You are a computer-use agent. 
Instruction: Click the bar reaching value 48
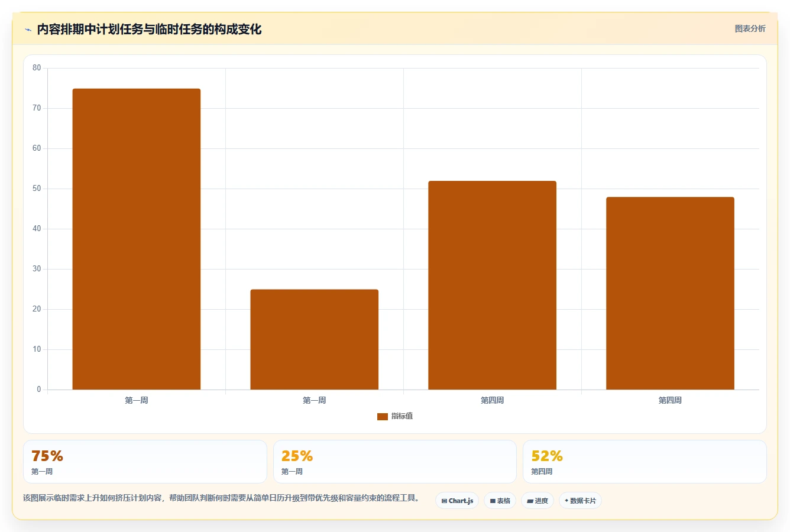click(x=671, y=294)
